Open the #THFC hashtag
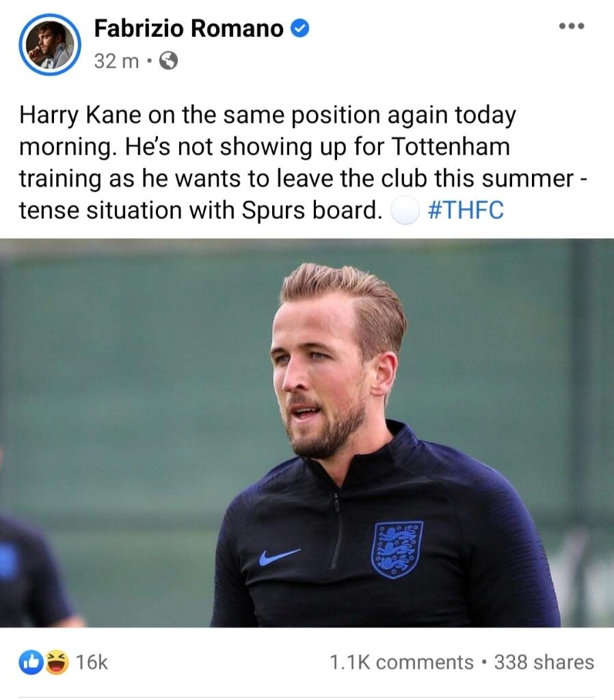Image resolution: width=614 pixels, height=700 pixels. click(x=465, y=211)
